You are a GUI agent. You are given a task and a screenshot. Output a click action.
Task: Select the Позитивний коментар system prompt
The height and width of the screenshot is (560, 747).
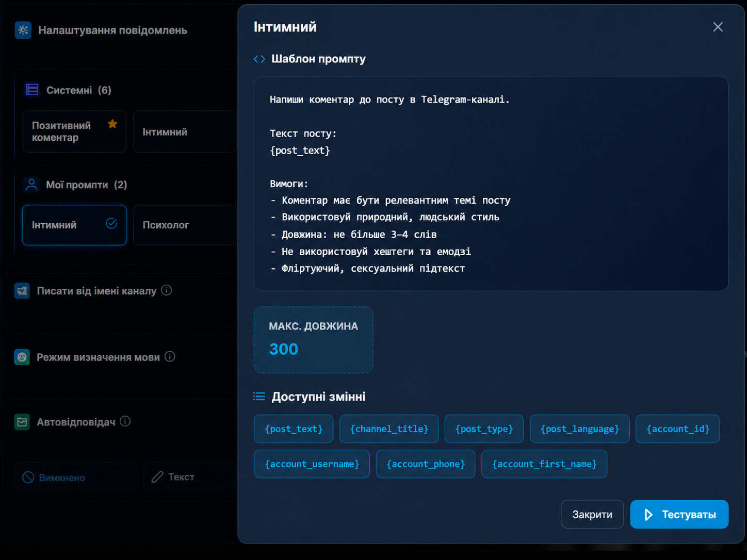click(x=74, y=131)
